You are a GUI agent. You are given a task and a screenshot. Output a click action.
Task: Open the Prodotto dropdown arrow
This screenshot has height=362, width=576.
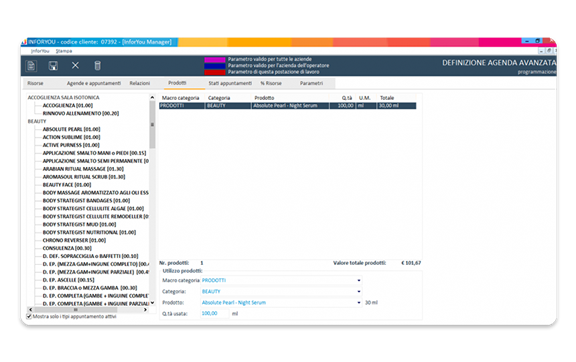(x=359, y=302)
